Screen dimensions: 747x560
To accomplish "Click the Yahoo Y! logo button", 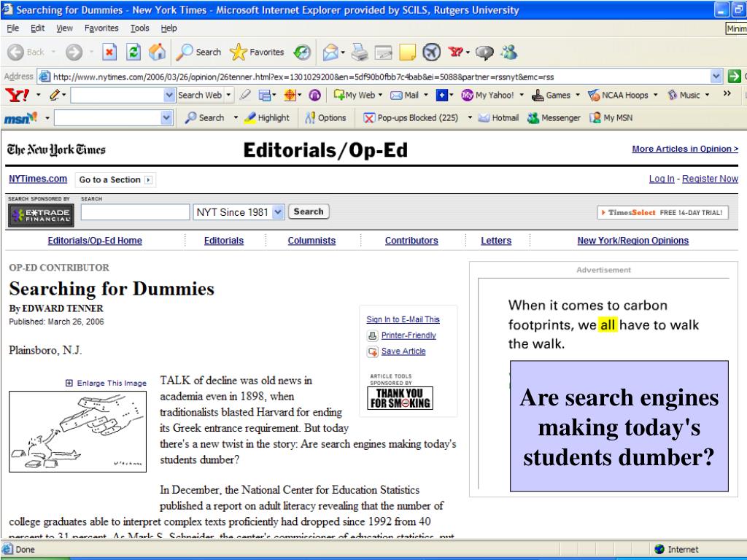I will 18,96.
